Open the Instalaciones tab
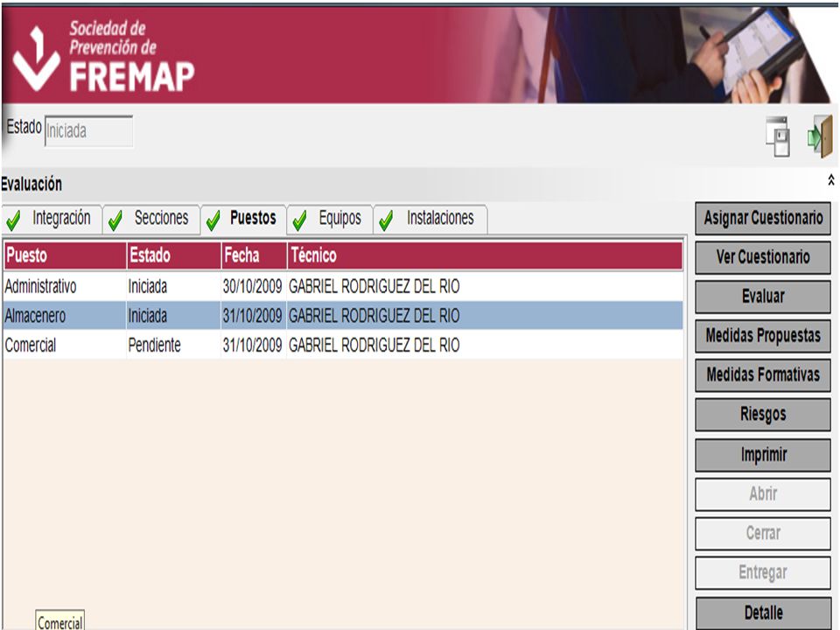This screenshot has height=630, width=840. (x=430, y=219)
